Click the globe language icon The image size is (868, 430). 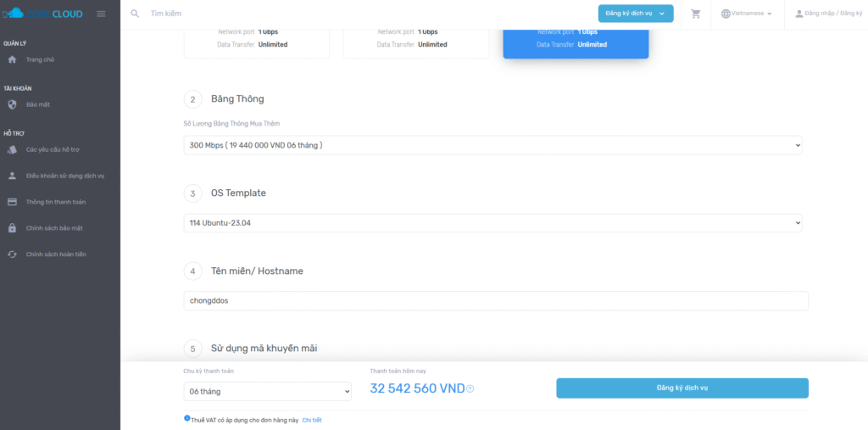coord(726,14)
